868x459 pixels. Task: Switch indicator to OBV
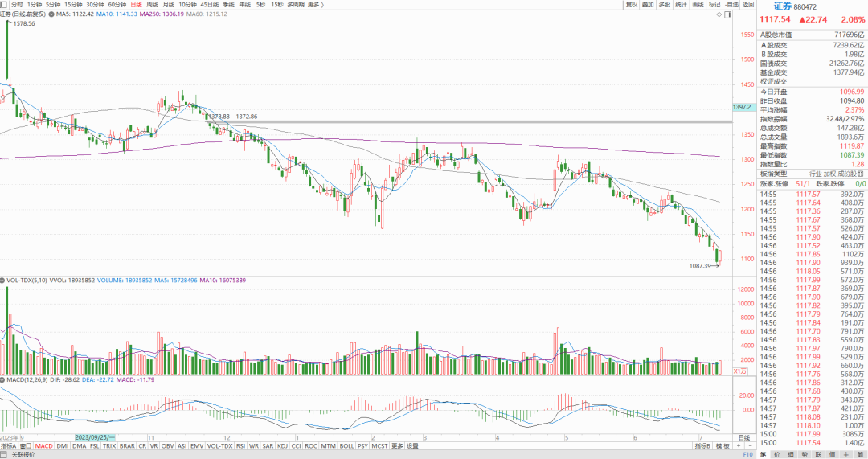click(x=167, y=445)
